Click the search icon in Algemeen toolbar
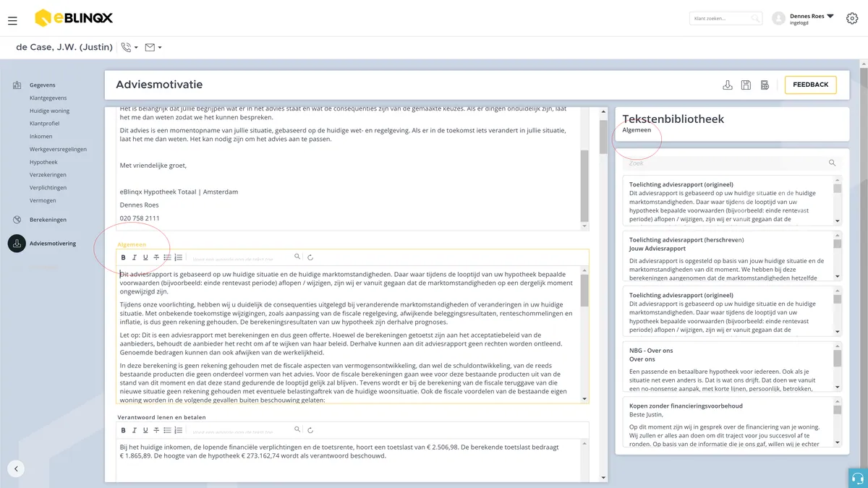 point(297,257)
